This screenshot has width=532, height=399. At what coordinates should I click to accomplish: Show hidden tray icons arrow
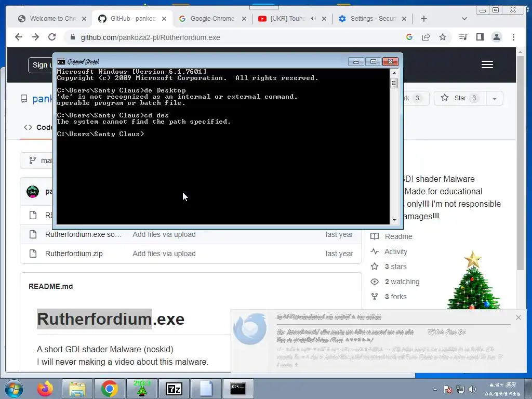pyautogui.click(x=435, y=389)
